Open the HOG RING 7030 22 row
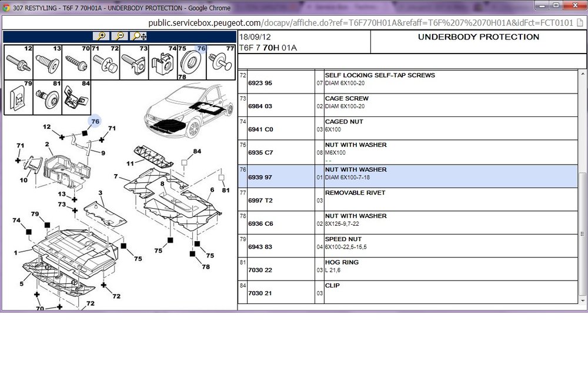This screenshot has height=371, width=588. pos(407,269)
